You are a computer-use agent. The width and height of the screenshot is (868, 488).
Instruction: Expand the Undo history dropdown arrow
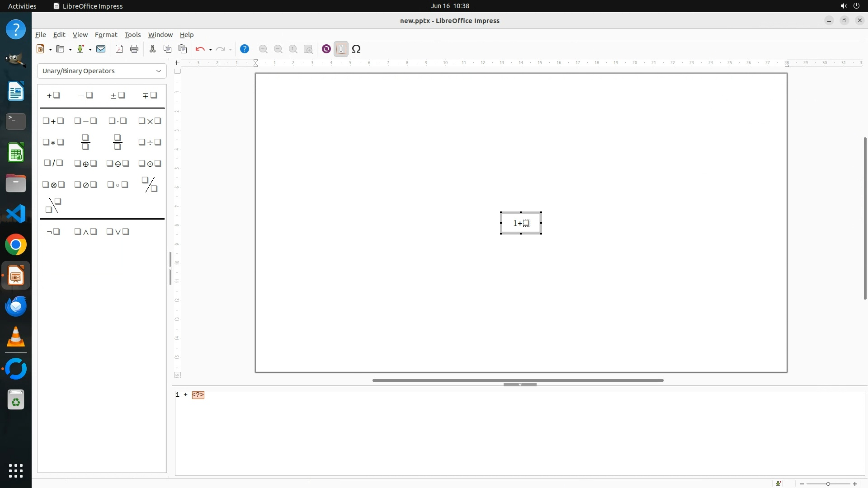click(211, 49)
